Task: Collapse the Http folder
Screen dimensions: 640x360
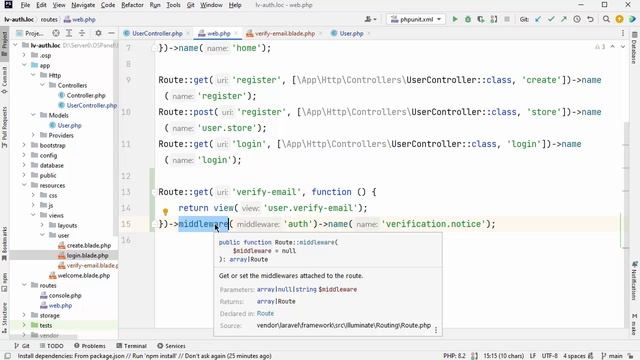Action: tap(33, 75)
